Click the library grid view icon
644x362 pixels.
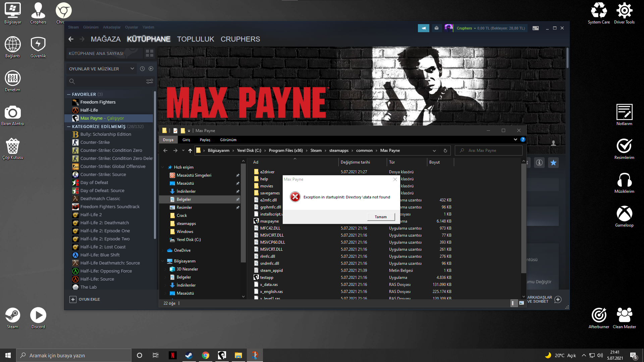pyautogui.click(x=150, y=53)
